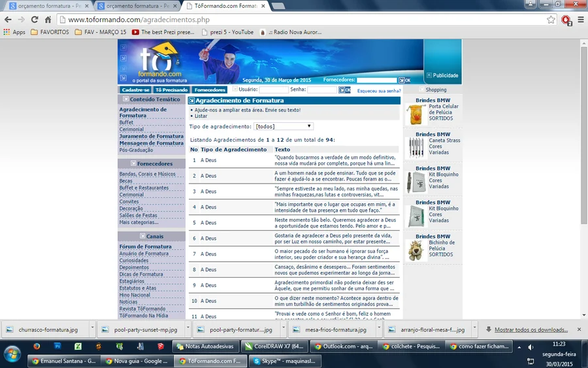Open the Radio Nova Aurora bookmark
This screenshot has width=588, height=368.
point(291,32)
